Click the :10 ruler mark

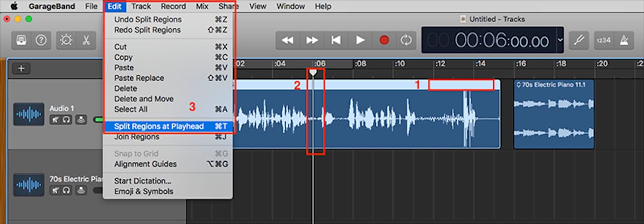399,64
